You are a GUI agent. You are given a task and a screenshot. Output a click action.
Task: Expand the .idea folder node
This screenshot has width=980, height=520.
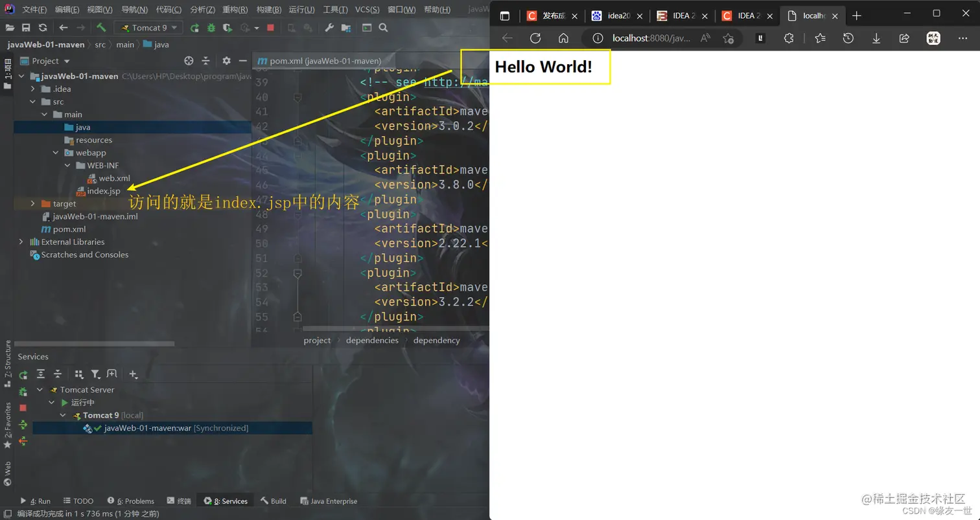[x=33, y=89]
